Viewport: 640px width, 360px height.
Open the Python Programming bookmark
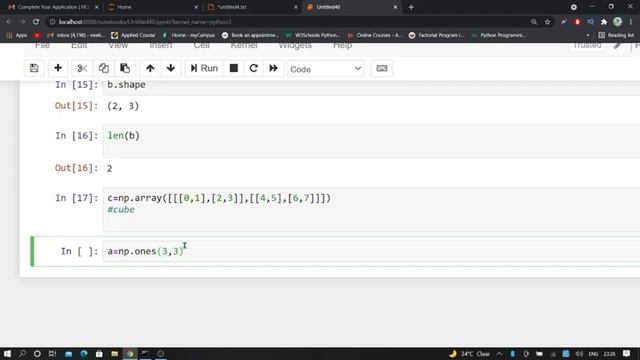point(499,36)
